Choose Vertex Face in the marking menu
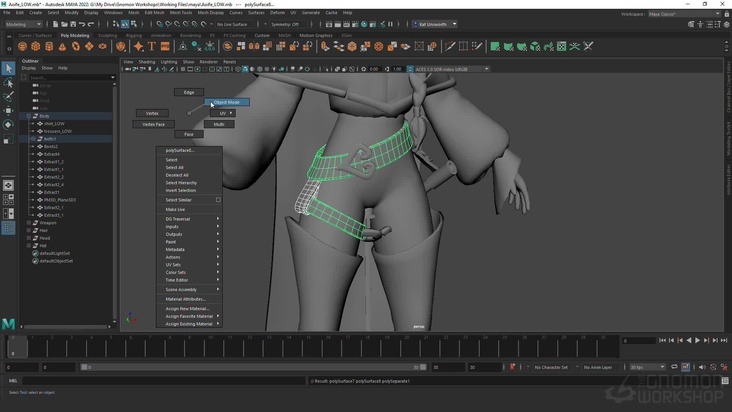This screenshot has height=412, width=732. (154, 125)
